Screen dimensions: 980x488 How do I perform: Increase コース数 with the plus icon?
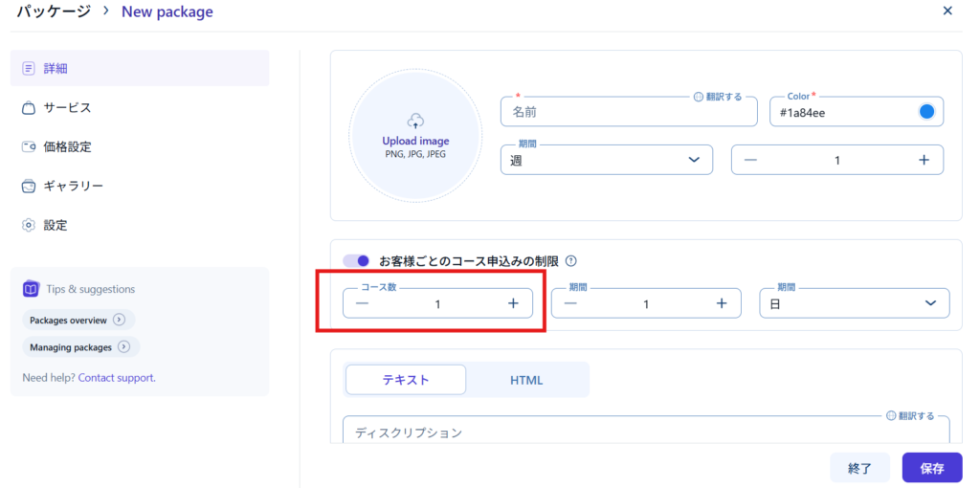point(513,303)
